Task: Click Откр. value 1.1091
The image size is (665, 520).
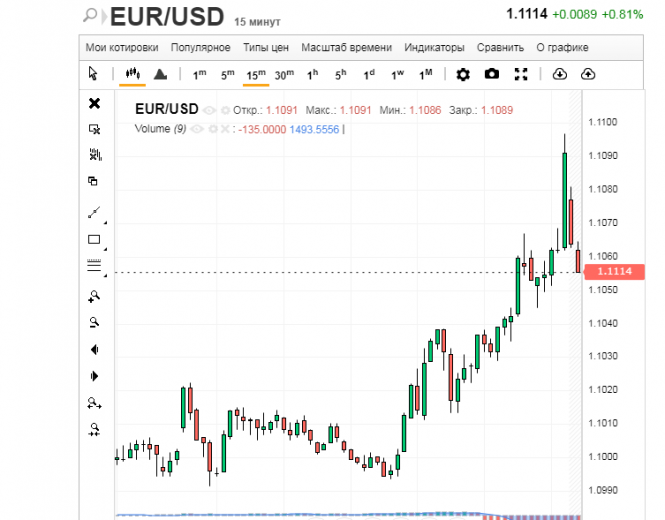Action: [282, 110]
